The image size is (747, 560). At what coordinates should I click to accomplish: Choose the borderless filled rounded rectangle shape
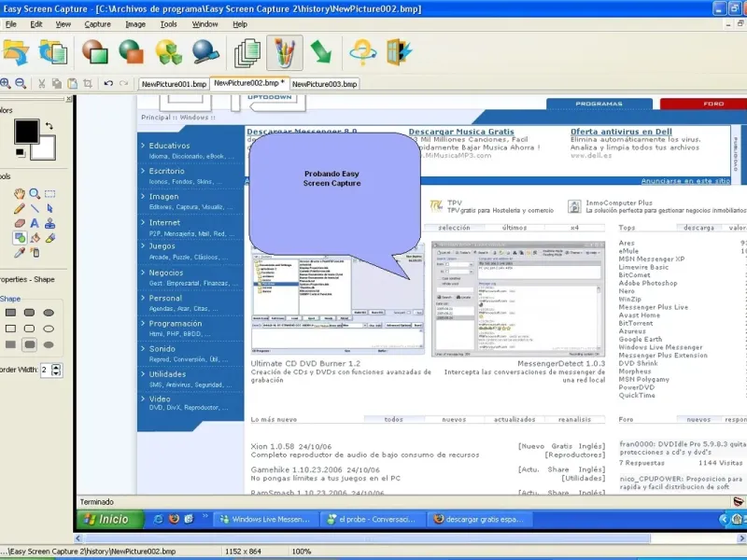tap(30, 344)
